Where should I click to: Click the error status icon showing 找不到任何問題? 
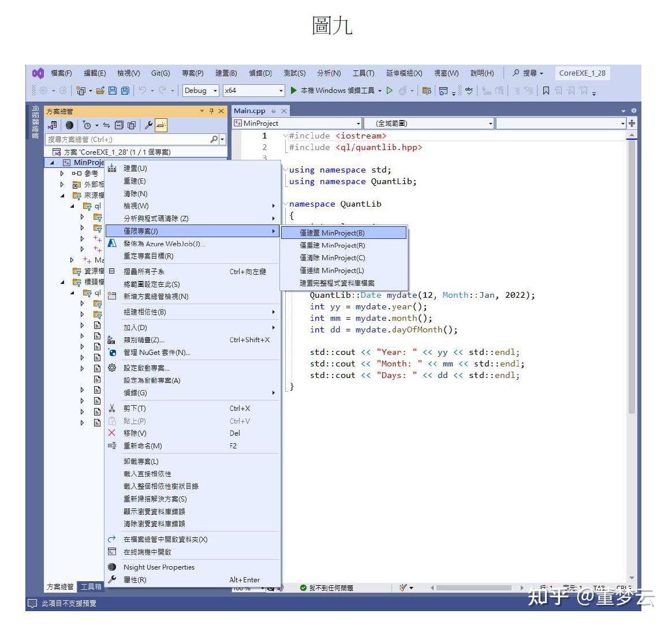coord(303,587)
